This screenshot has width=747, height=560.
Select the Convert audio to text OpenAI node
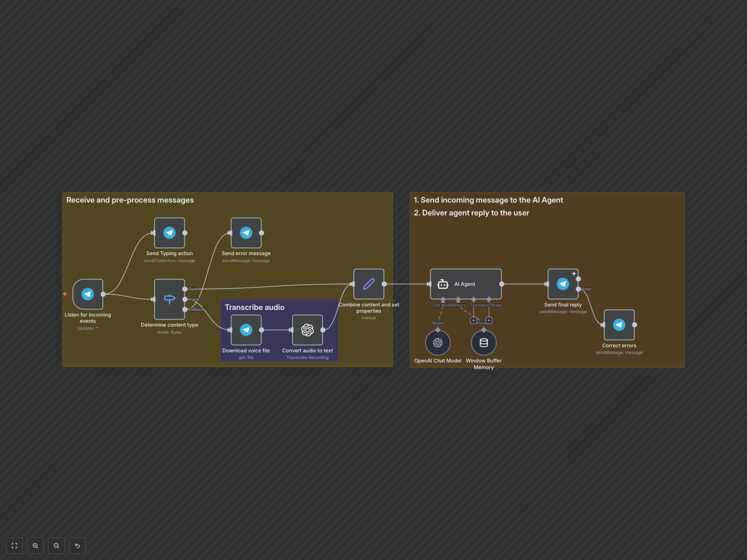(x=307, y=330)
